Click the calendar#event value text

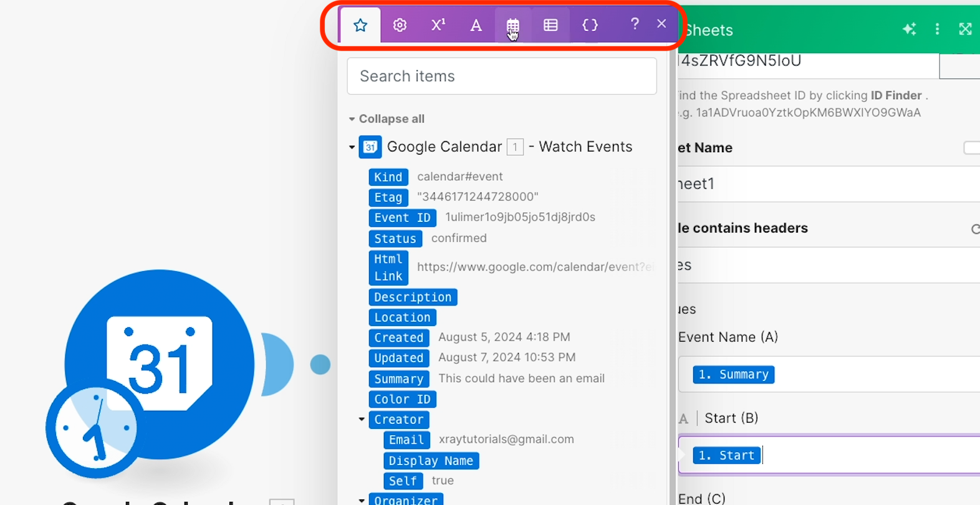tap(460, 176)
